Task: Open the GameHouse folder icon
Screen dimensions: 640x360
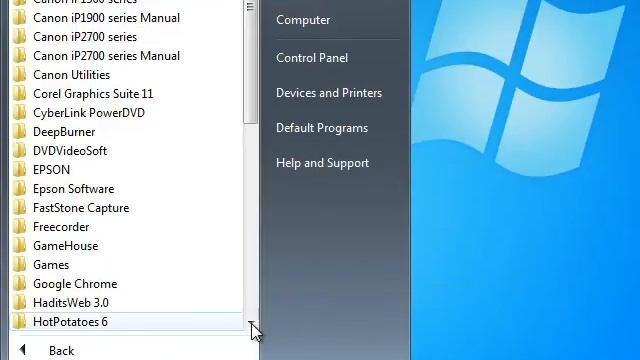Action: pyautogui.click(x=19, y=246)
